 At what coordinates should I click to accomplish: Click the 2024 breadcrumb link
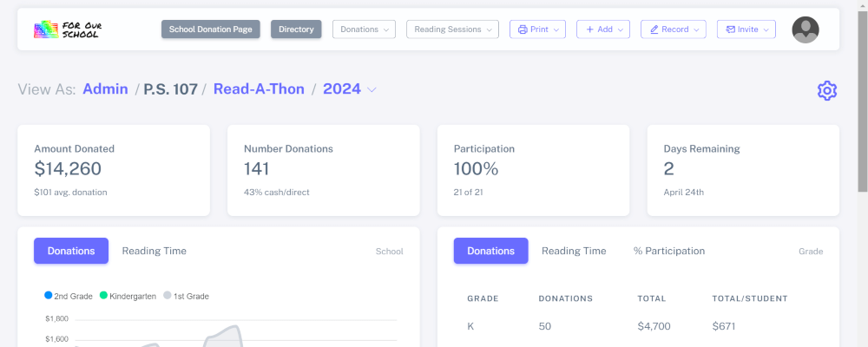(342, 89)
